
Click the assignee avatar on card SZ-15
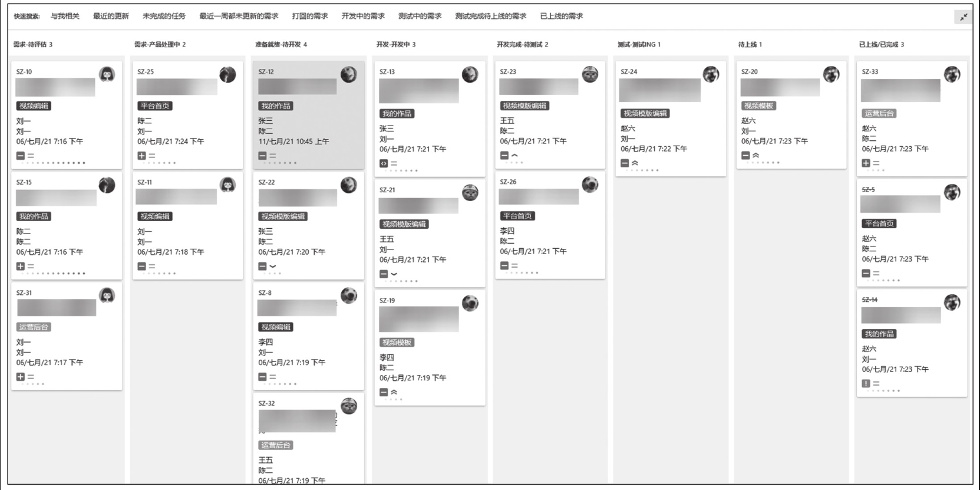pos(107,185)
